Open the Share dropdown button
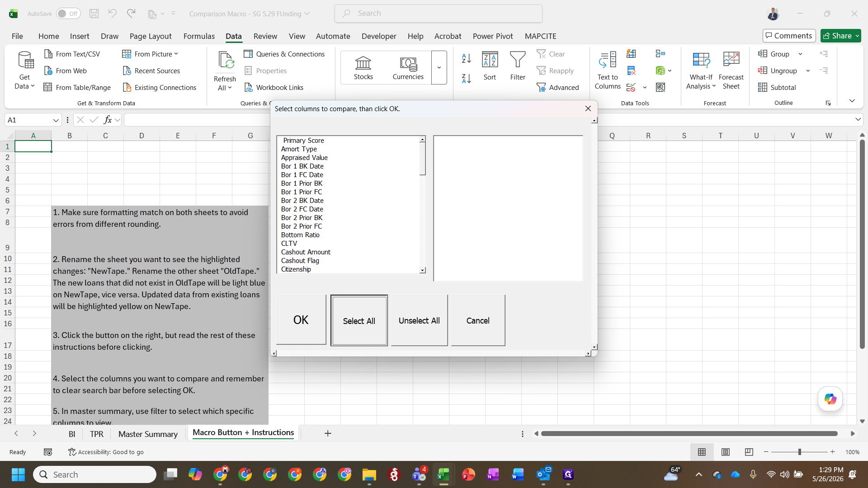This screenshot has height=488, width=868. click(x=841, y=36)
